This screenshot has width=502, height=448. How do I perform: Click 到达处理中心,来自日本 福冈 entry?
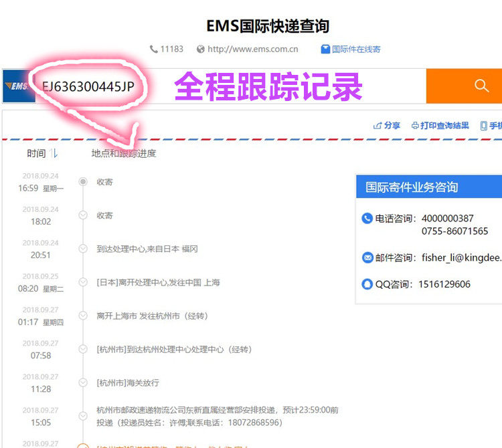coord(147,249)
